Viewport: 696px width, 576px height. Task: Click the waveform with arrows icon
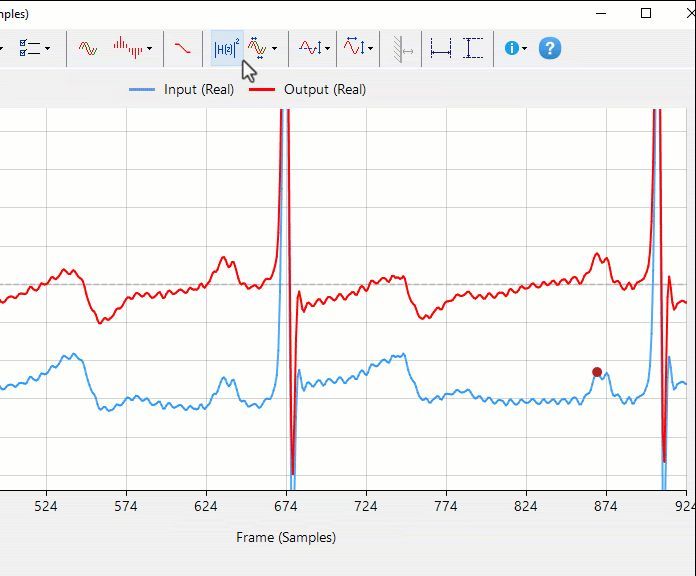point(257,47)
